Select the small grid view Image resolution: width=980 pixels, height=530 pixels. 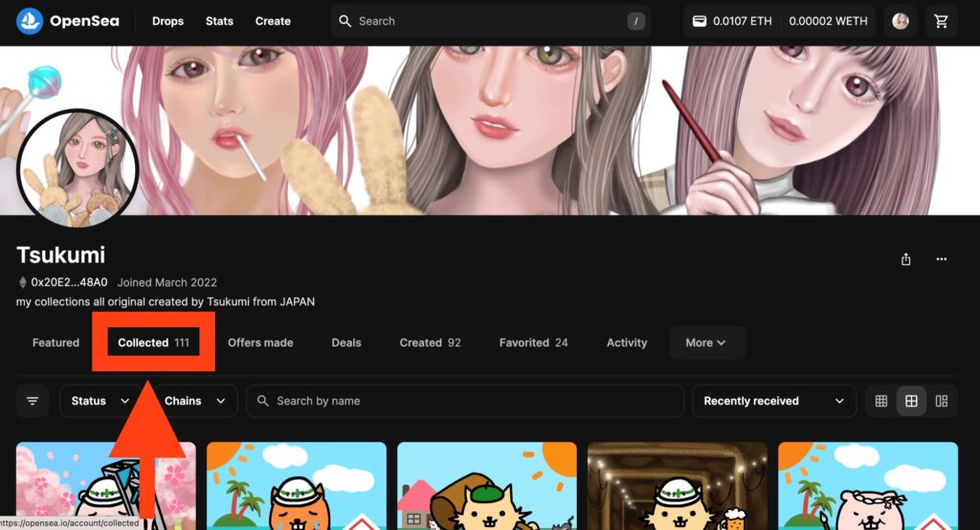click(x=881, y=401)
